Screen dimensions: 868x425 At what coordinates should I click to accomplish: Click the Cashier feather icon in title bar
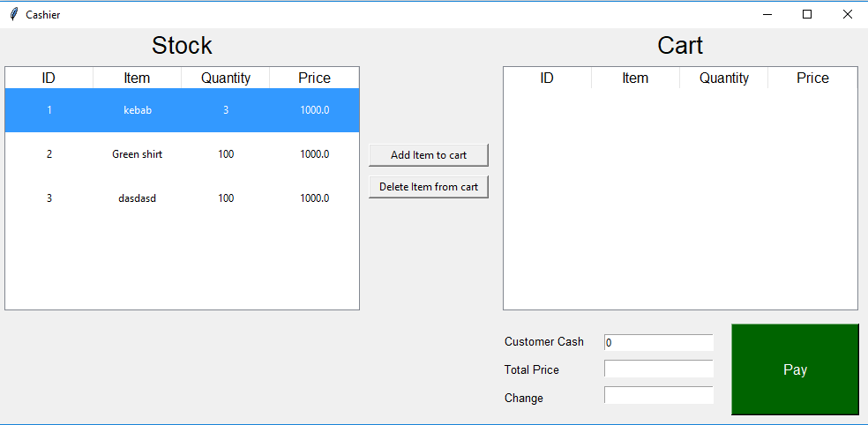13,14
